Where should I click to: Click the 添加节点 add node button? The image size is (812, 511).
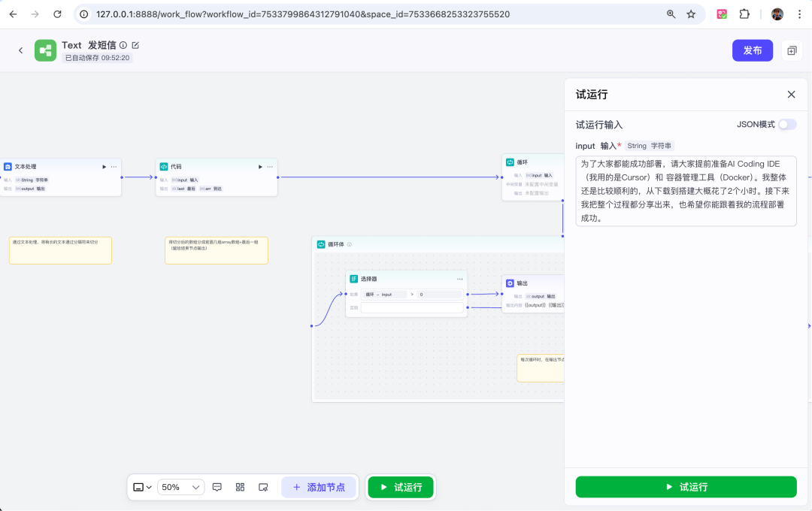point(319,487)
